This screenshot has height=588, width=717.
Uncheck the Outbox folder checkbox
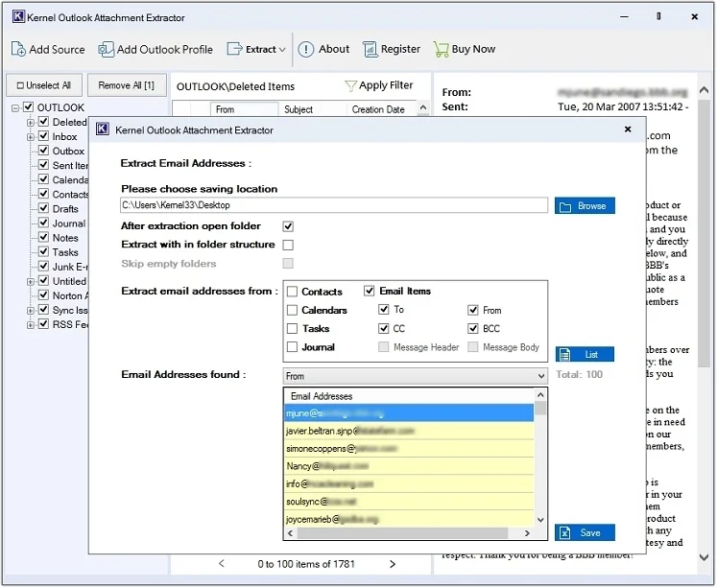pyautogui.click(x=43, y=151)
